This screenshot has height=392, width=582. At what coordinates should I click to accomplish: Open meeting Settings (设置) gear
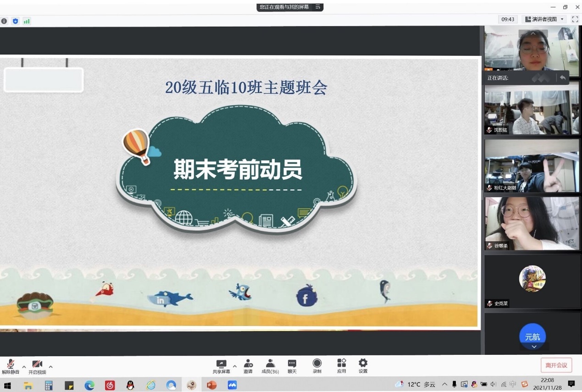coord(363,366)
